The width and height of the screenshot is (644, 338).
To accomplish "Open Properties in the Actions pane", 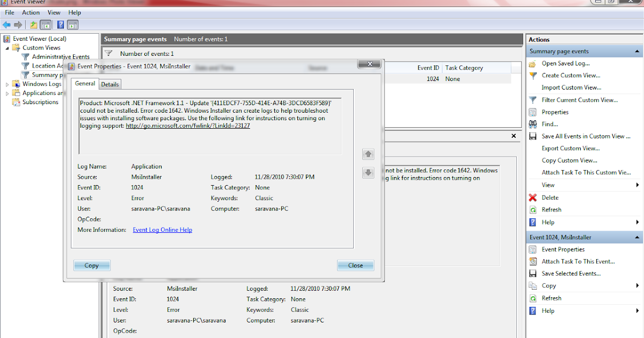I will pos(555,112).
